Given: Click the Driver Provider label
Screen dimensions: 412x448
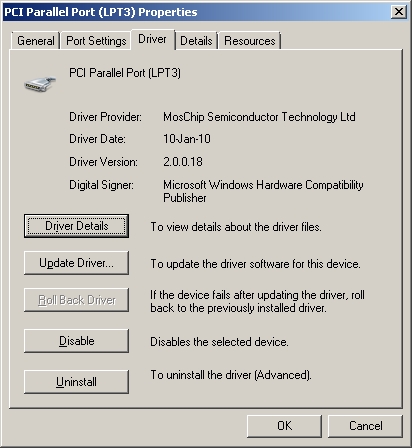Looking at the screenshot, I should [105, 117].
